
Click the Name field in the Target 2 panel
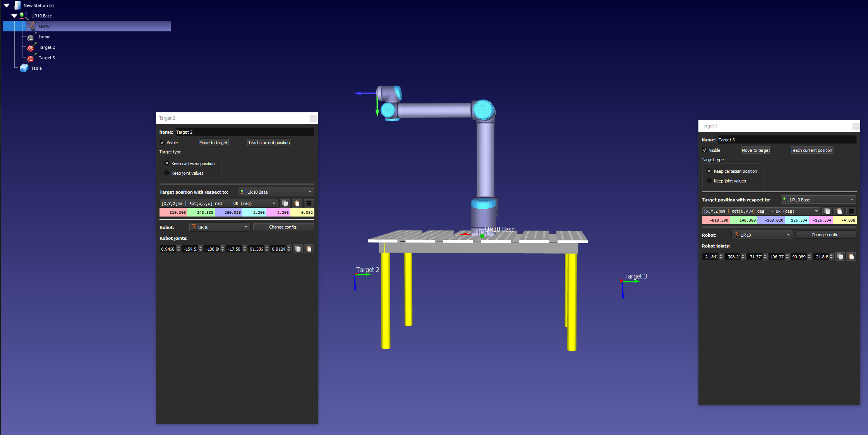tap(245, 132)
